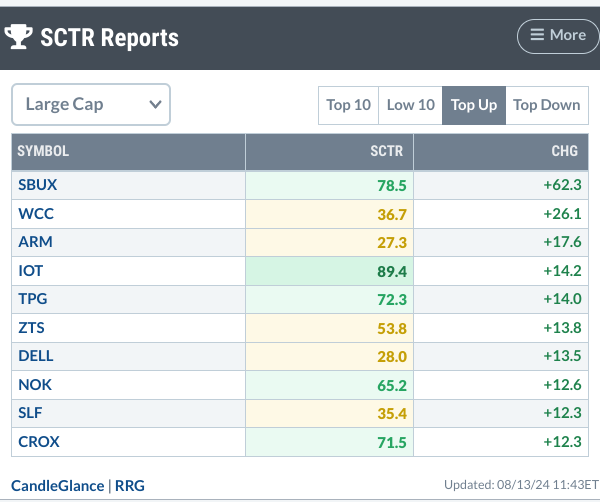600x502 pixels.
Task: Click IOT change value +14.2
Action: click(562, 271)
